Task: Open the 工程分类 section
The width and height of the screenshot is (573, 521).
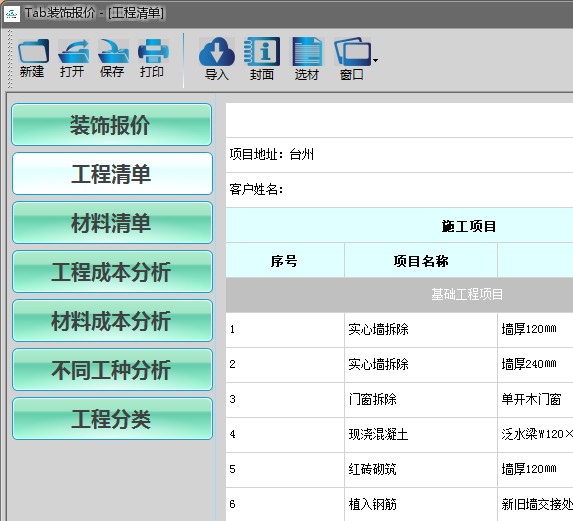Action: tap(112, 419)
